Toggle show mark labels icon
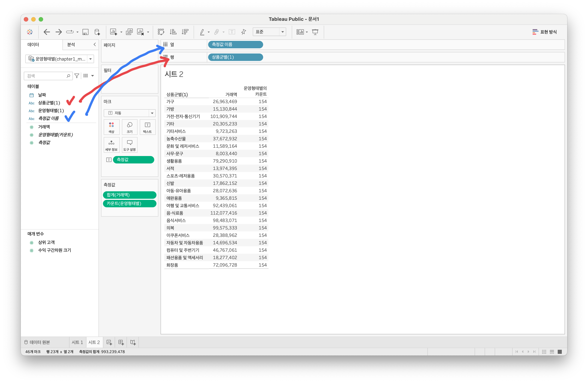This screenshot has height=383, width=588. 232,32
